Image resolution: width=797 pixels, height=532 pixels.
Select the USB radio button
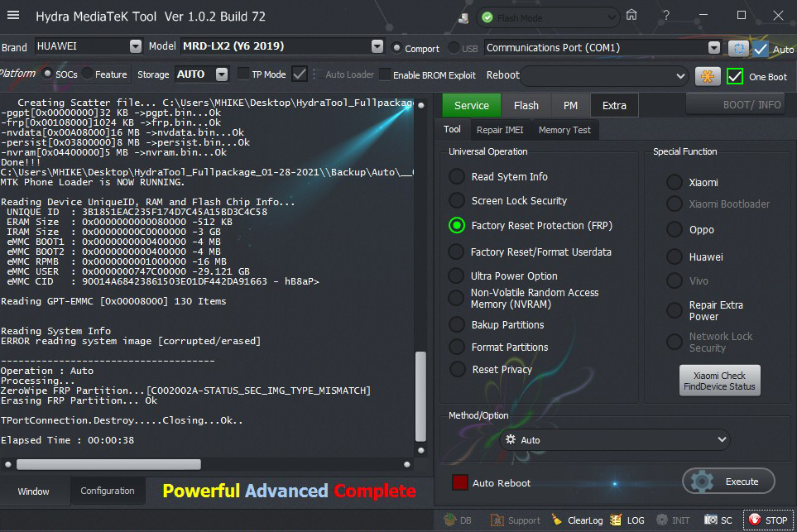point(454,48)
